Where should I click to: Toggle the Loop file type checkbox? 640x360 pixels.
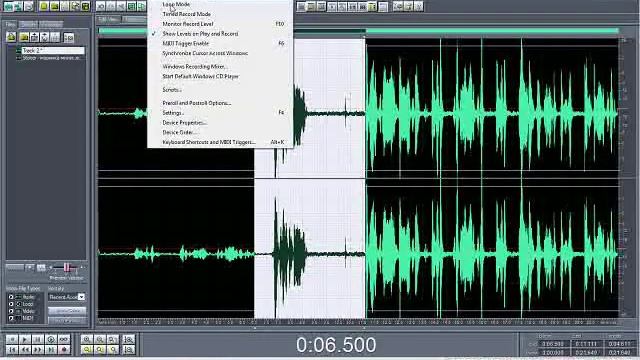(11, 304)
